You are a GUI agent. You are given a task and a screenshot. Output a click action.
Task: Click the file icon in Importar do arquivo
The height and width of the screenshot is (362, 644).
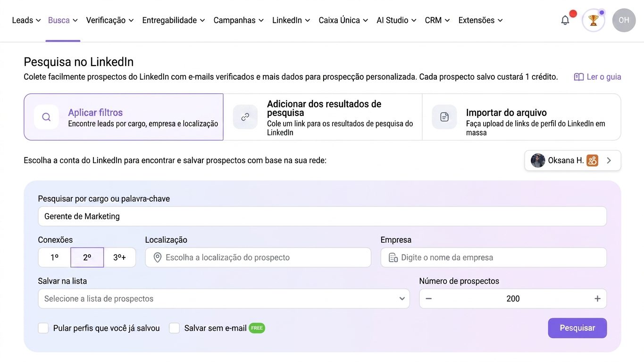click(444, 117)
